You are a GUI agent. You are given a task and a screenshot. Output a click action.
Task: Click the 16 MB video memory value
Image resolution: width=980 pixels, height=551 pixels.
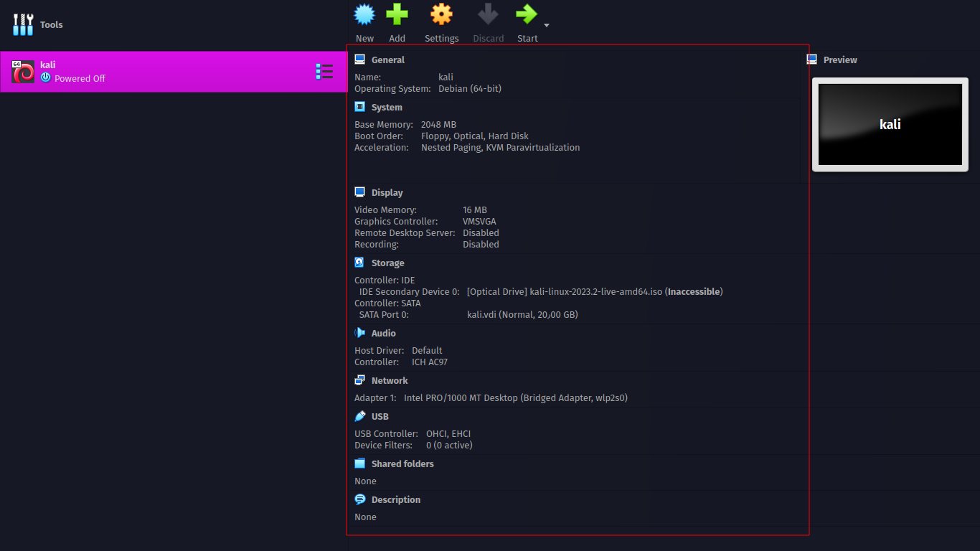click(475, 210)
